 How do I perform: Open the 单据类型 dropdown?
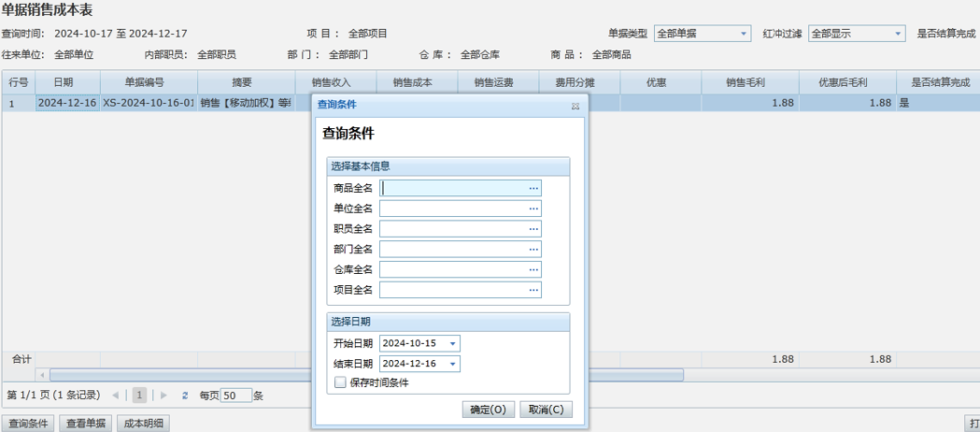[744, 34]
